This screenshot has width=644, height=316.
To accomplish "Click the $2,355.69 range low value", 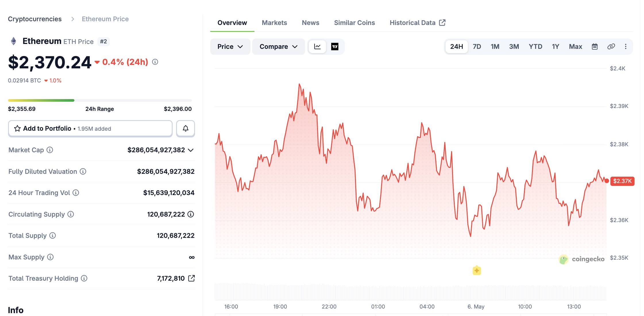I will (22, 109).
